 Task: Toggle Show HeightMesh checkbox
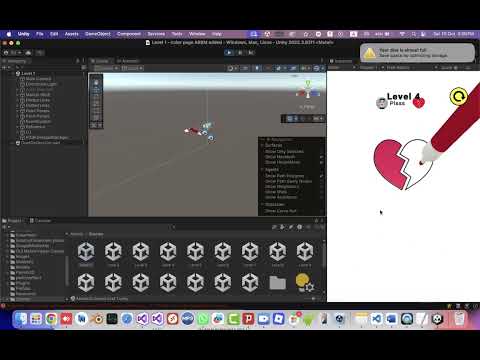(322, 162)
